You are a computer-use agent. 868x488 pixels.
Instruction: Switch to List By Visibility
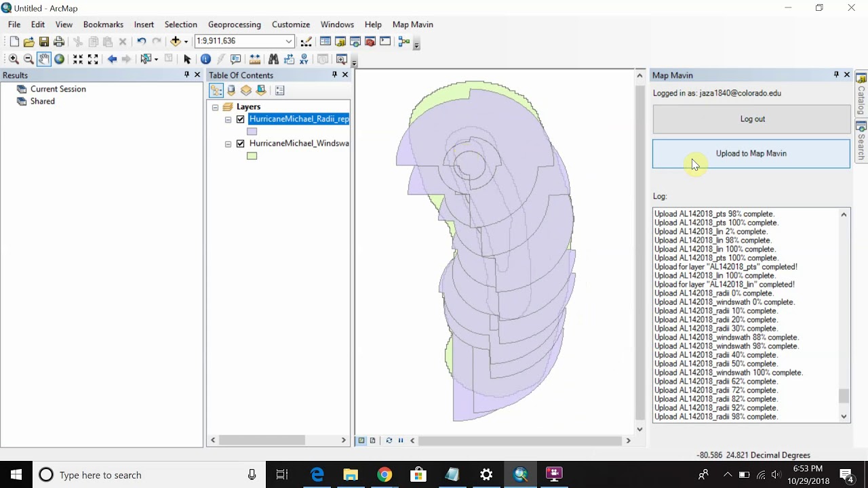pyautogui.click(x=246, y=90)
